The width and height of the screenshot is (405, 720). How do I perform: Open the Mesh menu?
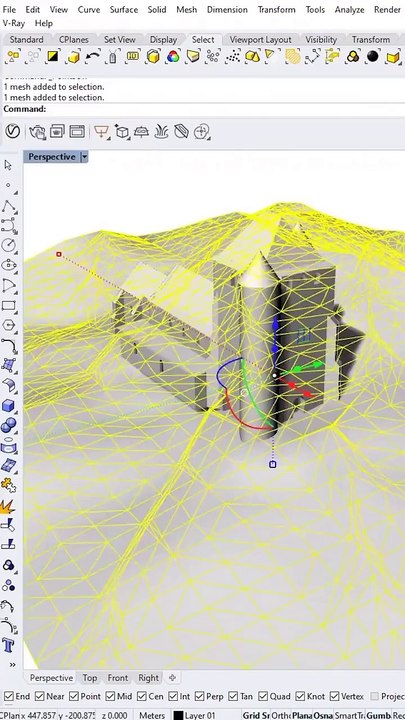coord(186,10)
